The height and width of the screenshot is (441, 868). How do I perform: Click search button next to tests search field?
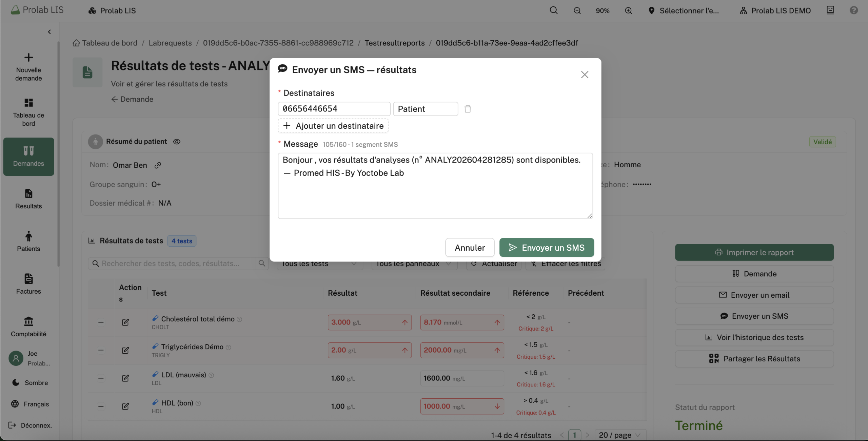[262, 264]
